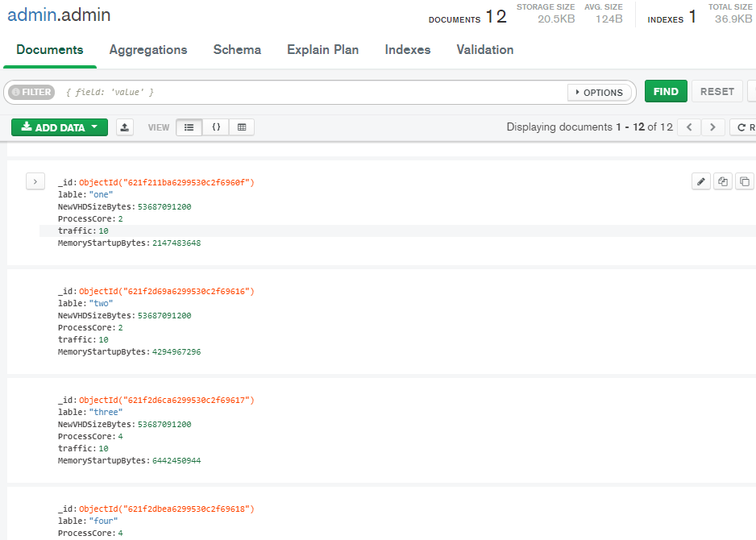
Task: Click MemoryStartupBytes value 6442450944
Action: pyautogui.click(x=177, y=461)
